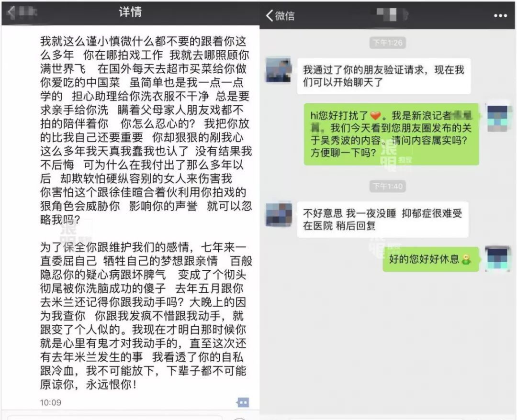Tap the 下午1:40 timestamp label

387,186
